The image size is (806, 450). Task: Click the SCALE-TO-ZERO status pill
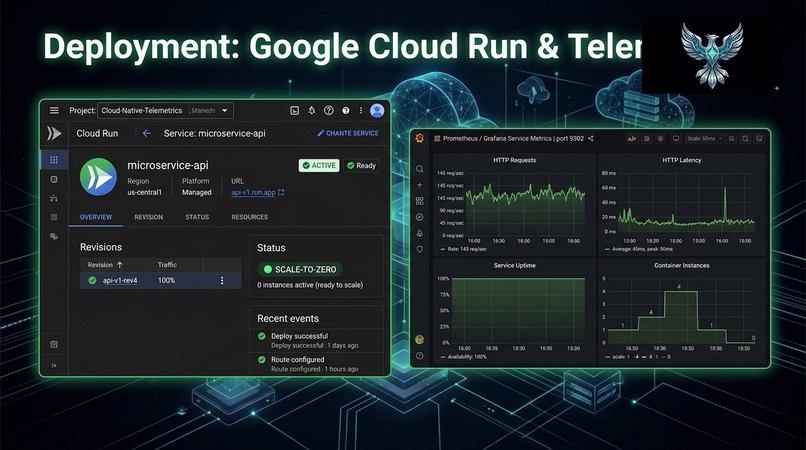point(300,269)
